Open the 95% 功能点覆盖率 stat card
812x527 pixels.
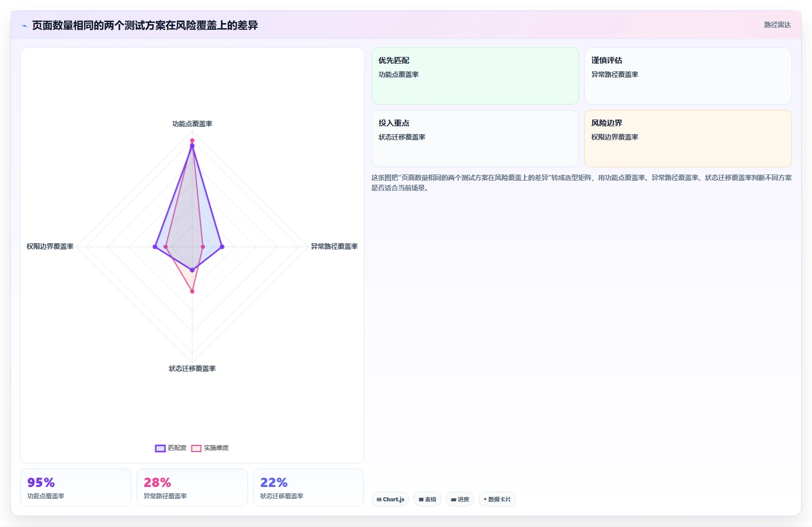[75, 487]
